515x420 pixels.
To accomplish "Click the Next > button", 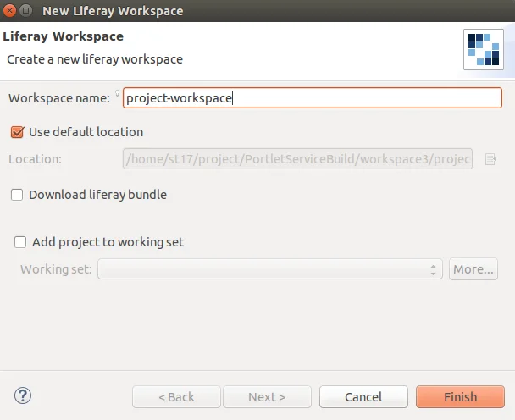I will [x=267, y=396].
